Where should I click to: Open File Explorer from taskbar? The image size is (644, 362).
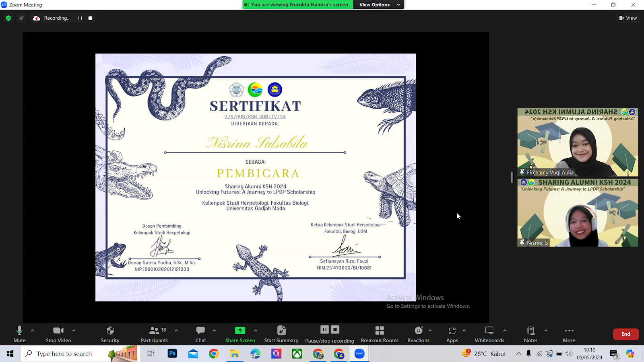pos(235,354)
